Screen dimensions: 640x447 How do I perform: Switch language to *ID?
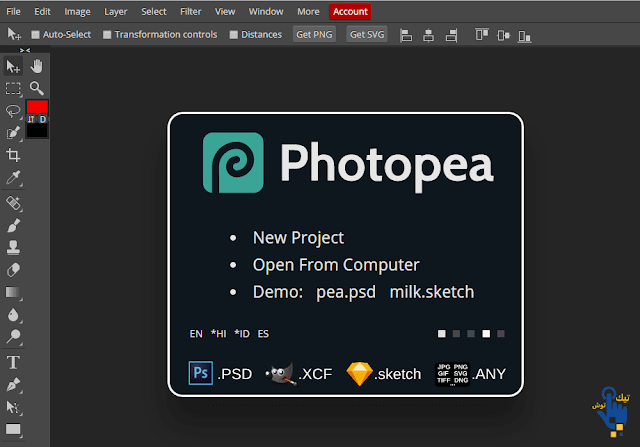point(242,334)
